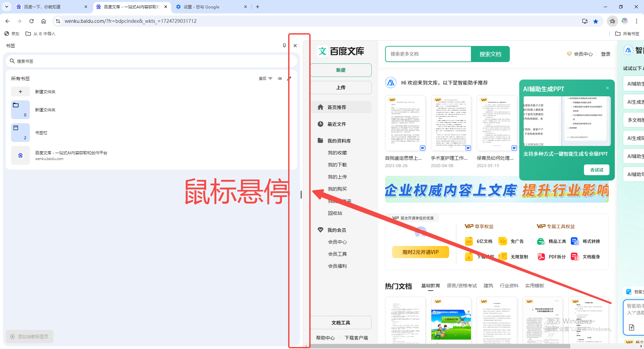
Task: Close the bookmarks side panel
Action: pos(295,46)
